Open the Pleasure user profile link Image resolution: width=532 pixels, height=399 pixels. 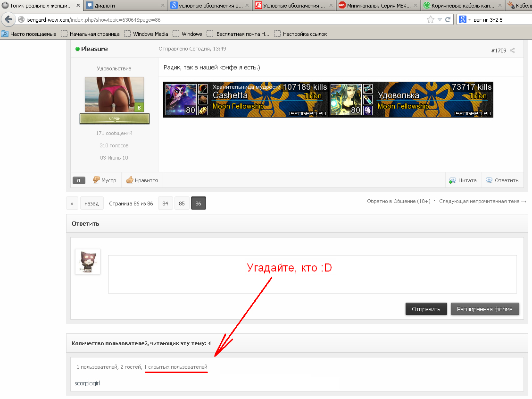(94, 49)
